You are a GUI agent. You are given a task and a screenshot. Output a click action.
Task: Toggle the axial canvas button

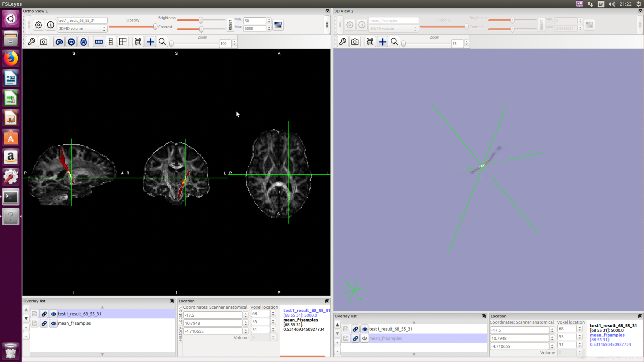(83, 42)
